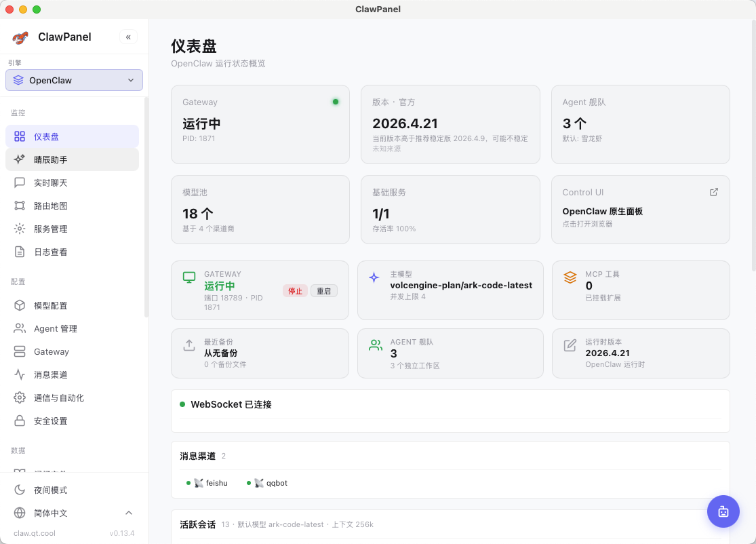Click the MCP 工具 layers icon

pyautogui.click(x=570, y=277)
